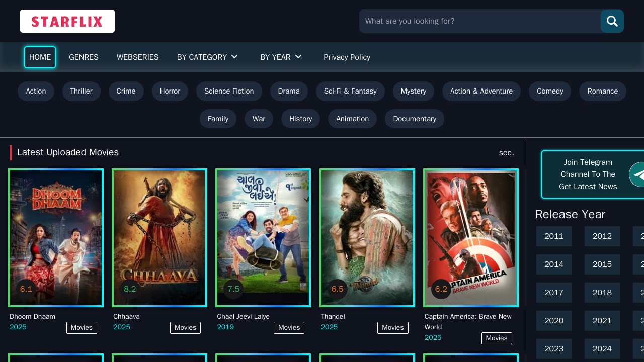Viewport: 644px width, 362px height.
Task: Select the Family genre chip
Action: point(218,119)
